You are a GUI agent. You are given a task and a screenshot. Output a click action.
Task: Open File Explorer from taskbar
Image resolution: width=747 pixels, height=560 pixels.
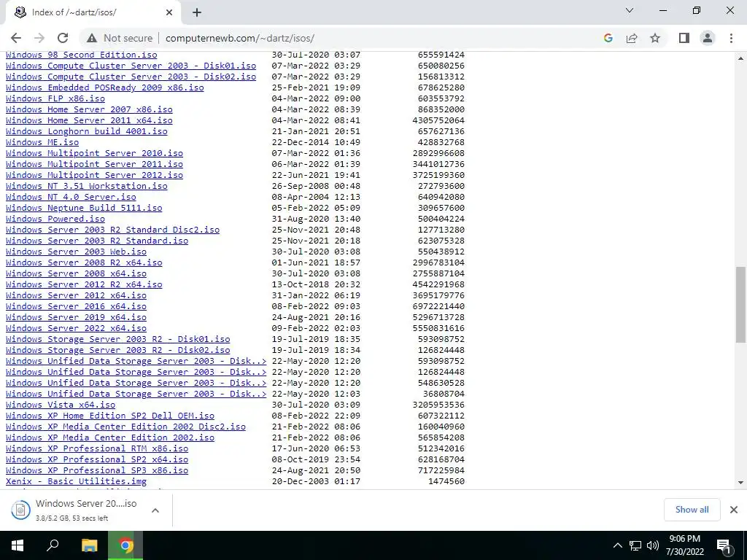(x=89, y=545)
